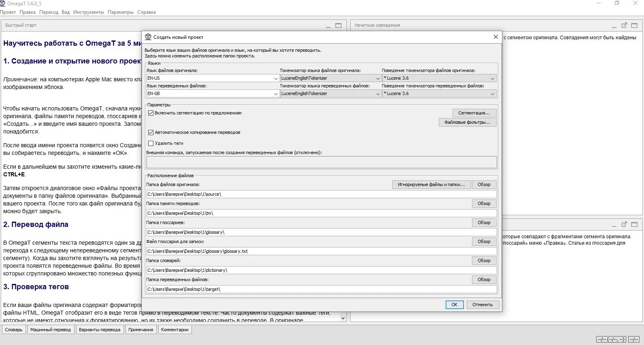Browse for Папка переведенных файлов with Обзор
Viewport: 644px width, 345px height.
coord(484,279)
